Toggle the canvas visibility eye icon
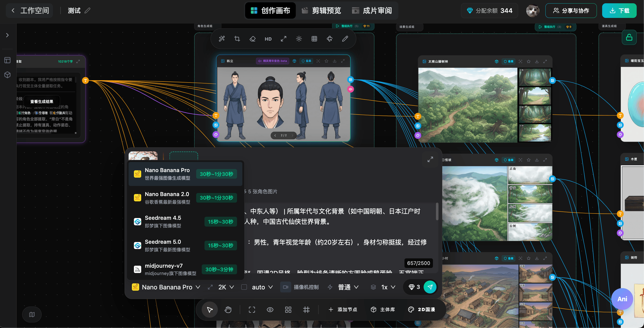The height and width of the screenshot is (328, 644). pyautogui.click(x=270, y=310)
